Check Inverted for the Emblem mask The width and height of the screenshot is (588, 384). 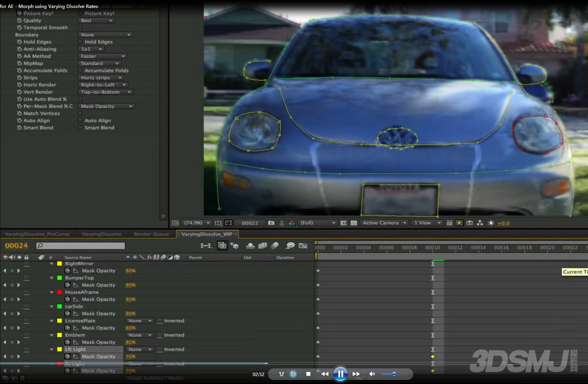click(x=160, y=335)
